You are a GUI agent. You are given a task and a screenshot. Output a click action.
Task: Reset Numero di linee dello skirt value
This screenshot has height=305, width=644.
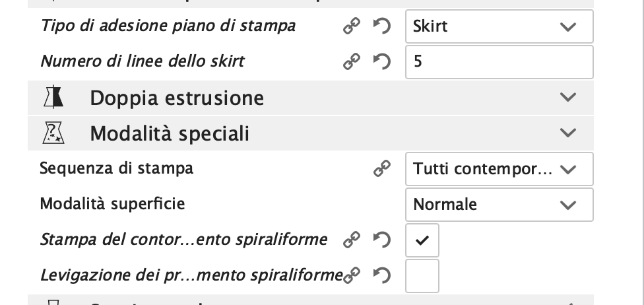pyautogui.click(x=381, y=61)
